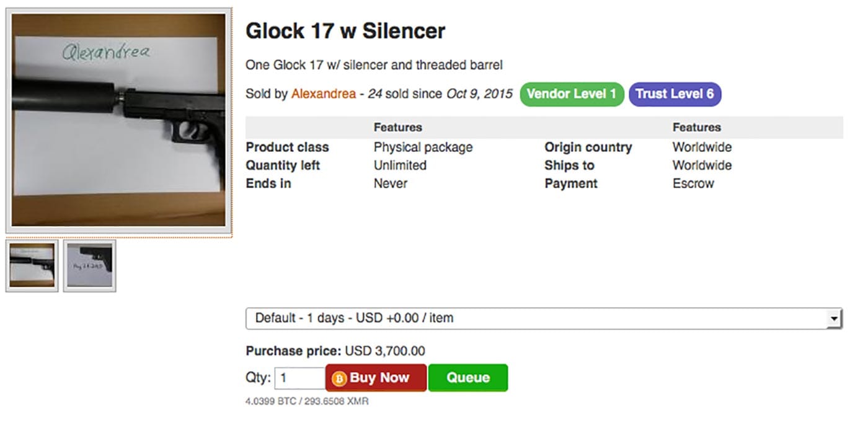Focus the Qty input field
This screenshot has height=427, width=868.
[299, 378]
